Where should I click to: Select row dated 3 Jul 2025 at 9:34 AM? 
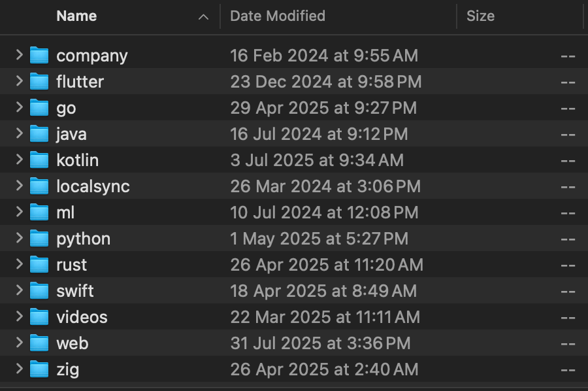[x=294, y=160]
